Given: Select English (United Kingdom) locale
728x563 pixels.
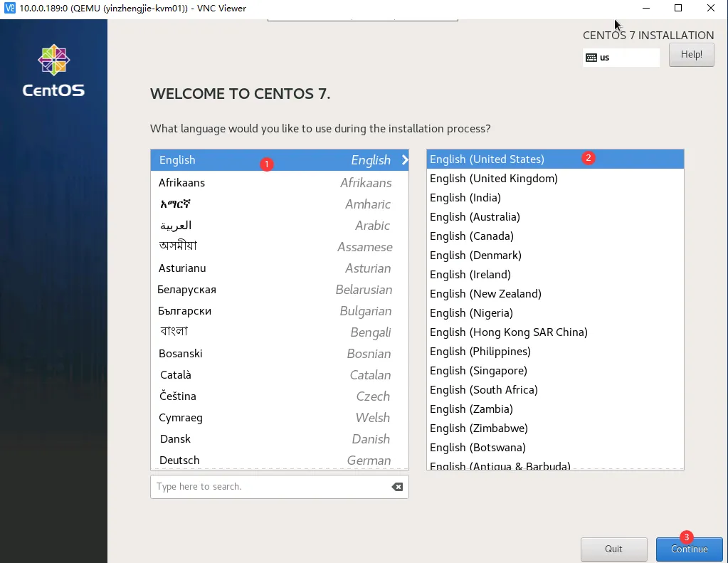Looking at the screenshot, I should (555, 179).
